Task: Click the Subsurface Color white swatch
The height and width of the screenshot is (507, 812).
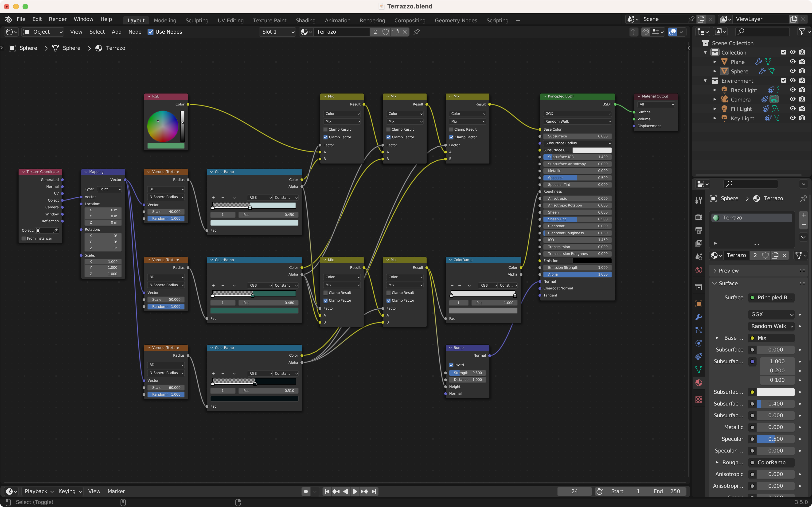Action: [592, 150]
